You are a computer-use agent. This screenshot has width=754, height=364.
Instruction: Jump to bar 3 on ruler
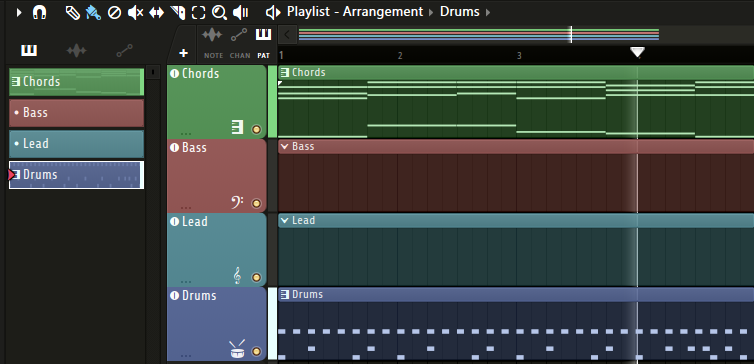pyautogui.click(x=519, y=56)
